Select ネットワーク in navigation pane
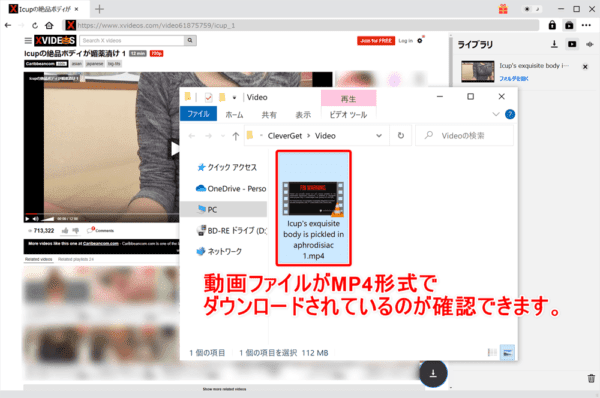 219,251
